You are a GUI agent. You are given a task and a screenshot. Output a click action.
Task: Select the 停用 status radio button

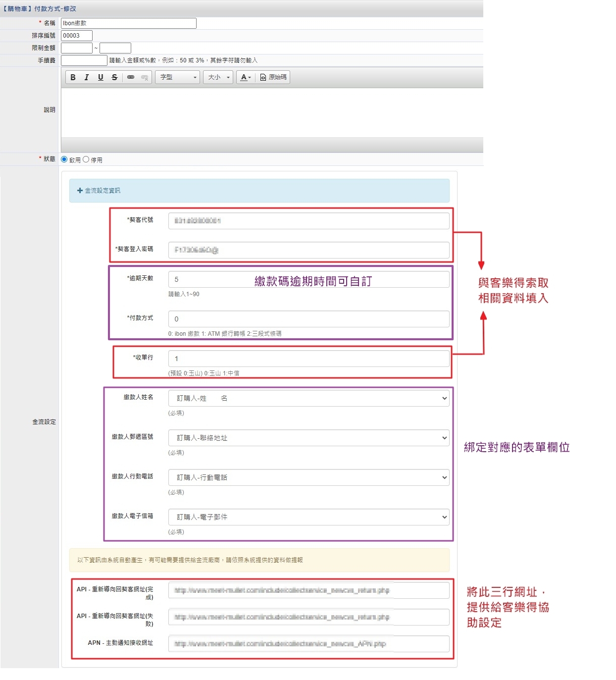coord(86,159)
